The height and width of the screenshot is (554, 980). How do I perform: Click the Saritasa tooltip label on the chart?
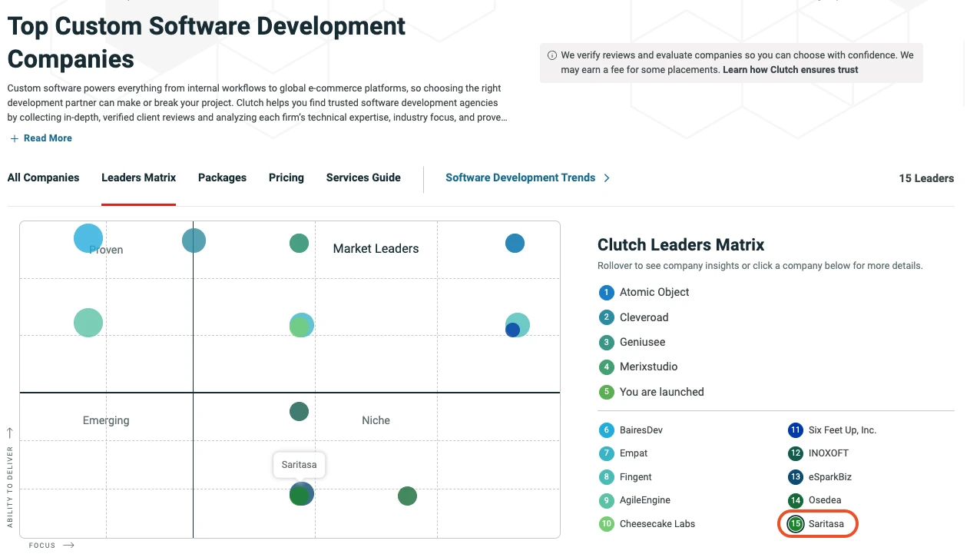click(299, 464)
